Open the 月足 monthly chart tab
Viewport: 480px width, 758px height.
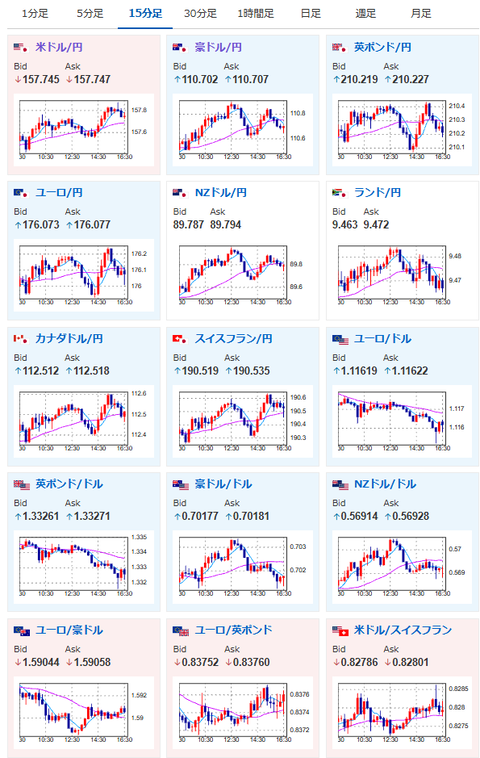coord(421,14)
